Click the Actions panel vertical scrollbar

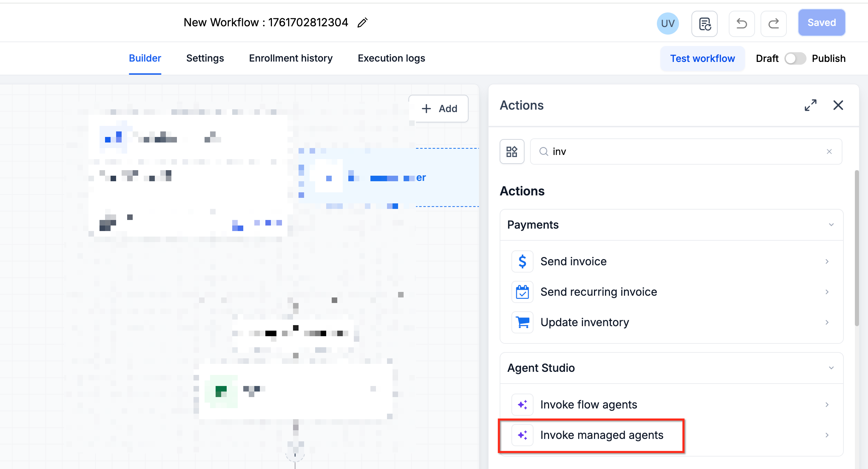point(857,248)
